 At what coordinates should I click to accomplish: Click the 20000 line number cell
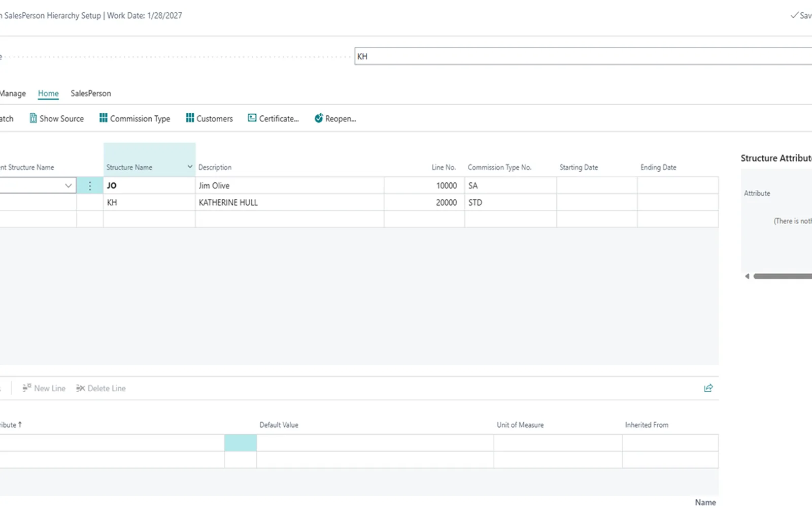coord(424,202)
